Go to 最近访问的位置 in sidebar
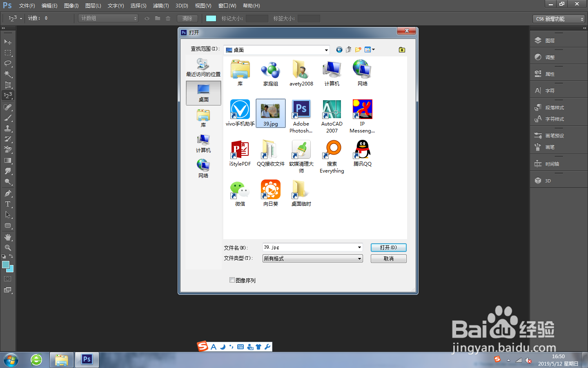588x368 pixels. pos(203,67)
